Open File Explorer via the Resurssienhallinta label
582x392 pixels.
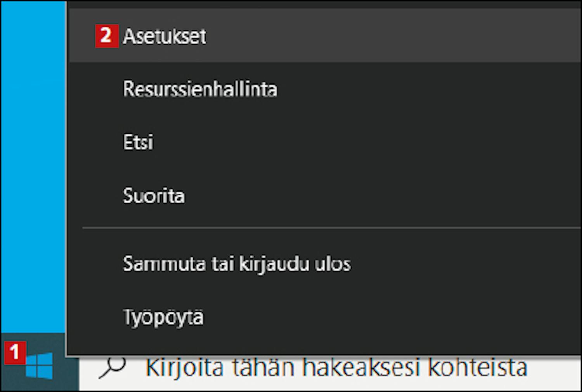click(200, 89)
